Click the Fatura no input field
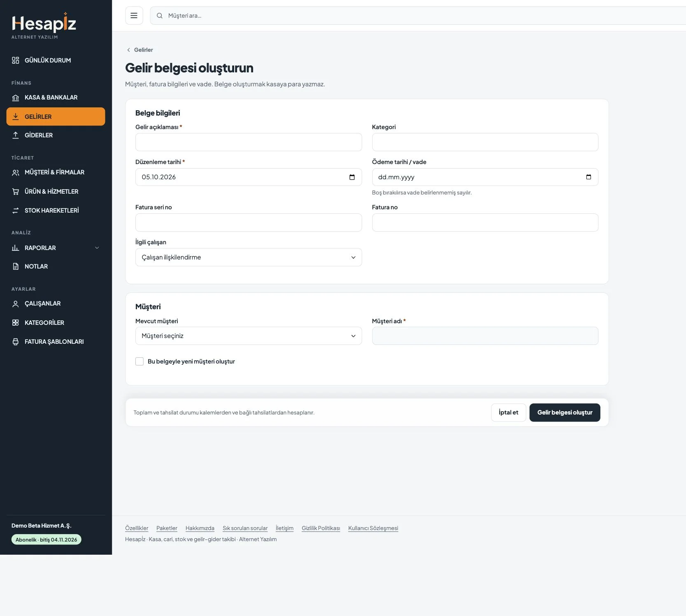 (485, 222)
